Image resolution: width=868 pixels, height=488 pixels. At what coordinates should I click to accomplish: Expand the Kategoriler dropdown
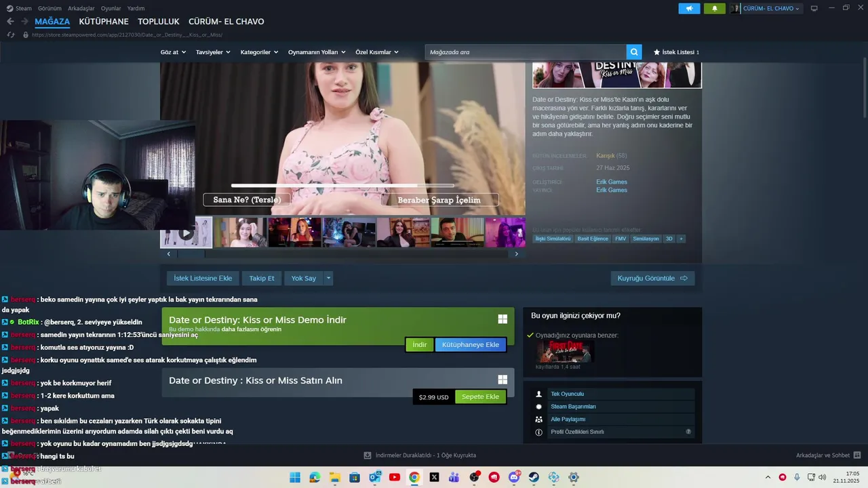tap(259, 52)
